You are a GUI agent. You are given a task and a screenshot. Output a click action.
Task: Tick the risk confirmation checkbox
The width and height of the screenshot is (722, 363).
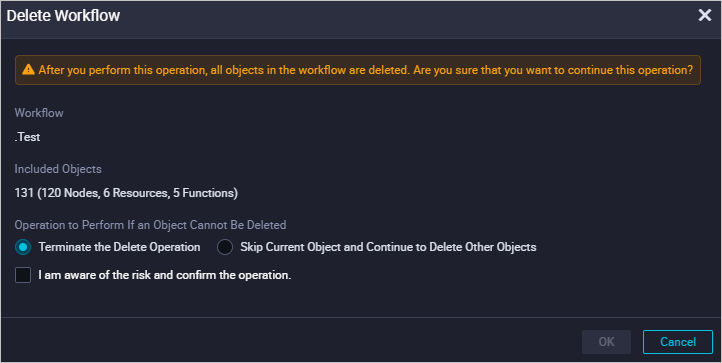pos(23,275)
